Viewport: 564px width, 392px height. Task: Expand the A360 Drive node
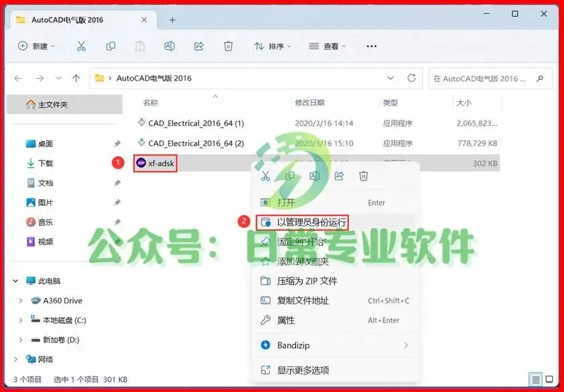pos(21,300)
